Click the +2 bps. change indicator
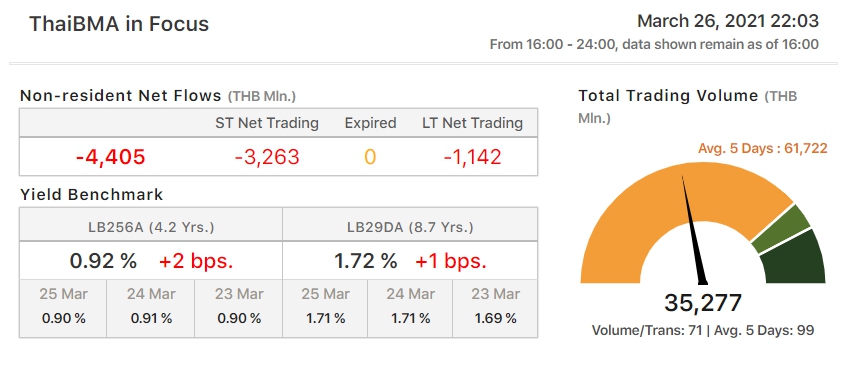The height and width of the screenshot is (375, 849). [x=195, y=261]
